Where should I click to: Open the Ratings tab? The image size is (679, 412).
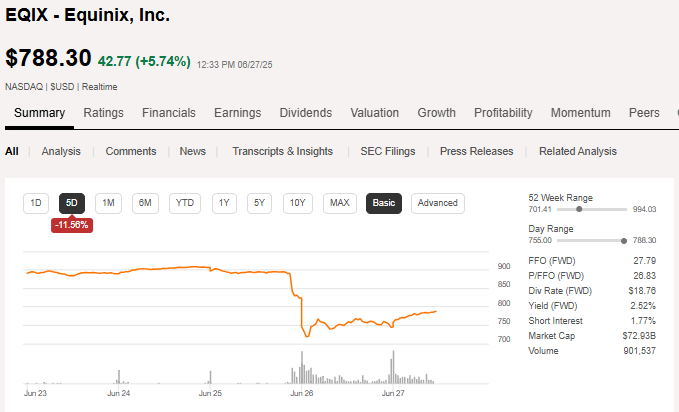pyautogui.click(x=104, y=113)
